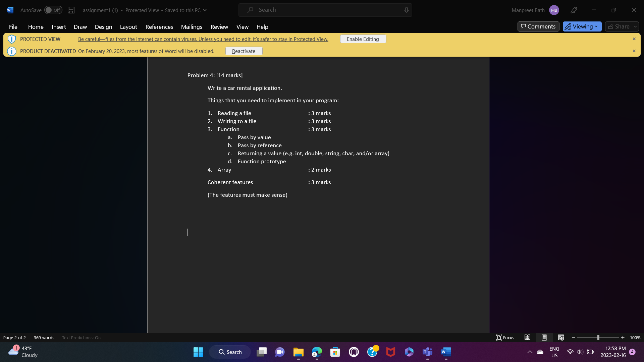Select Print Layout view icon
The height and width of the screenshot is (362, 644).
click(x=544, y=338)
